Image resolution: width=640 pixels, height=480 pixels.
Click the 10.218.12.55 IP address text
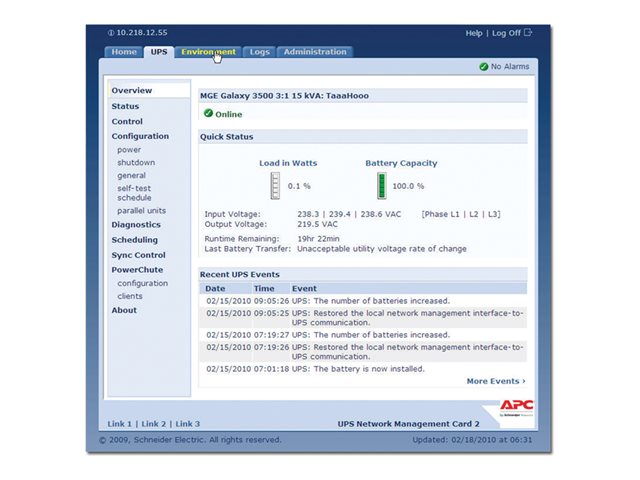pyautogui.click(x=142, y=33)
